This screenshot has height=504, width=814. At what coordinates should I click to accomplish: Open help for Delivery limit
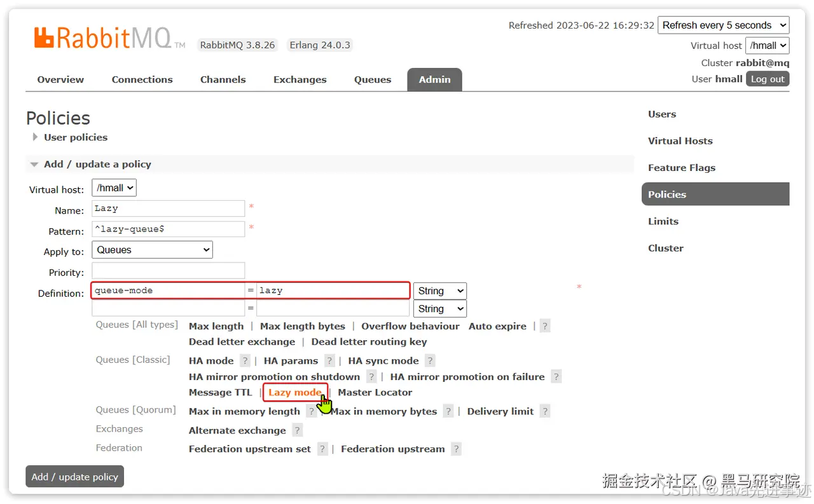click(x=544, y=411)
